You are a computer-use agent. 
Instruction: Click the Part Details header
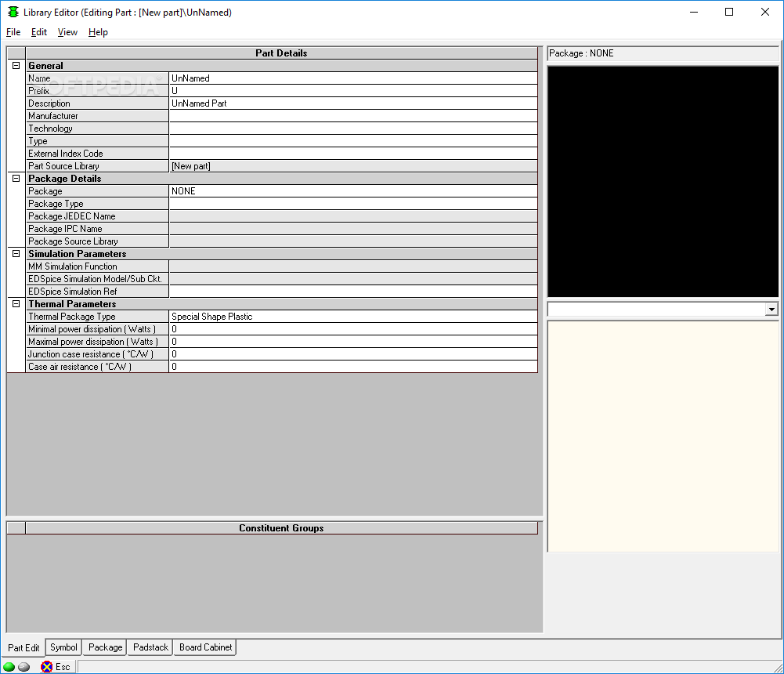point(281,53)
